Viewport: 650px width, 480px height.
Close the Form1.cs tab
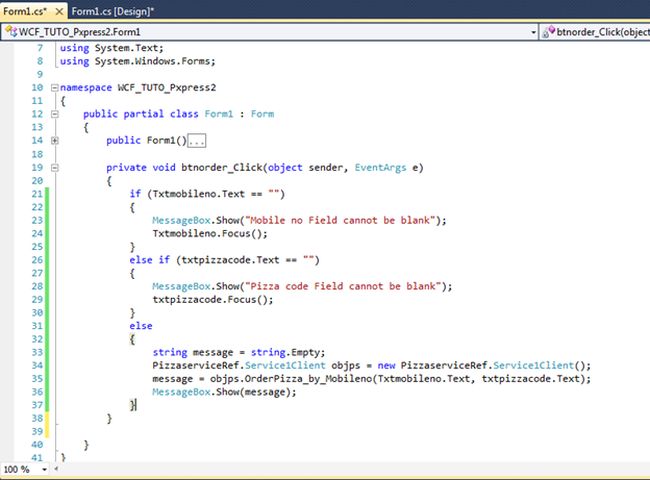click(x=59, y=12)
